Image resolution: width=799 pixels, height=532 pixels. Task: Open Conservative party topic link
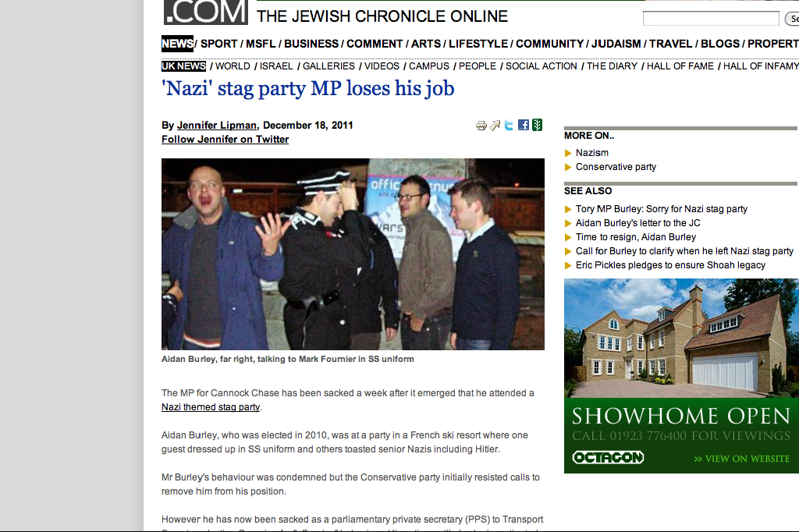pyautogui.click(x=616, y=167)
